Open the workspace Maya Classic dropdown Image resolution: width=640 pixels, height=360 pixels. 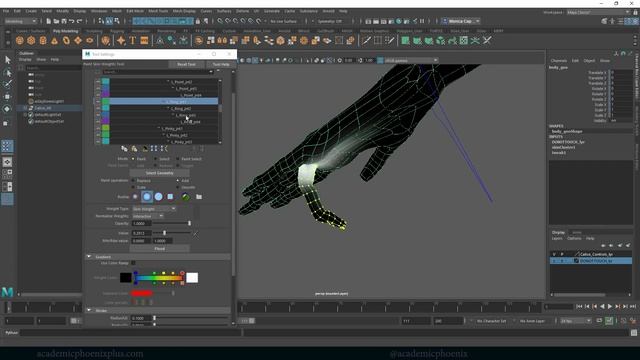point(598,12)
